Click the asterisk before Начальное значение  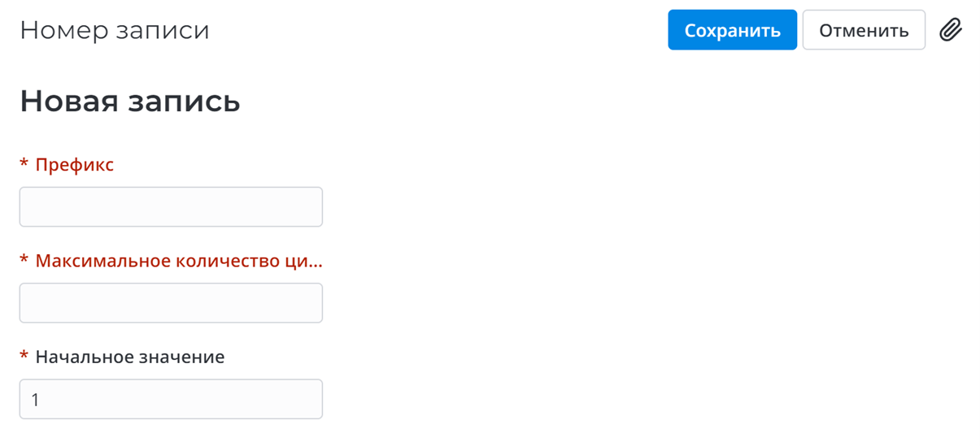tap(24, 357)
